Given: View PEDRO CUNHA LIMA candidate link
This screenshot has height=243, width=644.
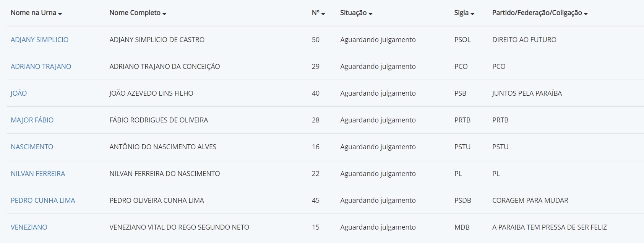Looking at the screenshot, I should (x=43, y=201).
